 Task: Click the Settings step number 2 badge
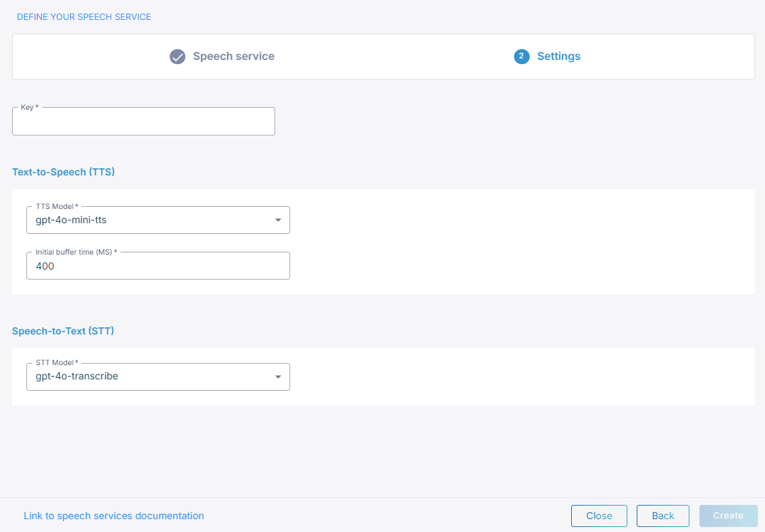[522, 56]
